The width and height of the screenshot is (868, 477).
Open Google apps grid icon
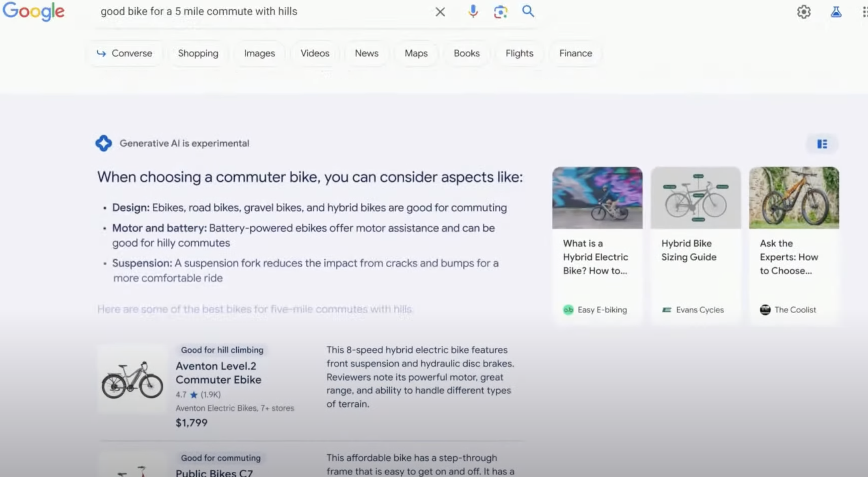pos(865,12)
